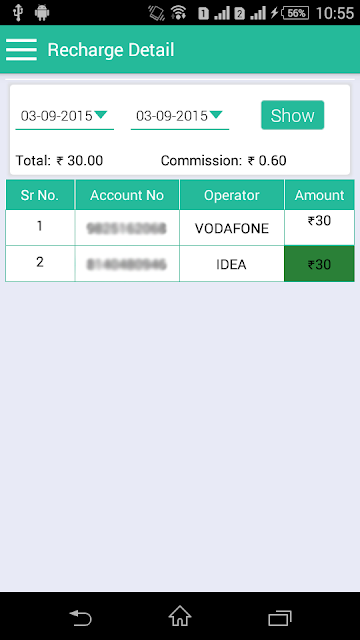The height and width of the screenshot is (640, 360).
Task: Tap the Android home icon
Action: pos(180,616)
